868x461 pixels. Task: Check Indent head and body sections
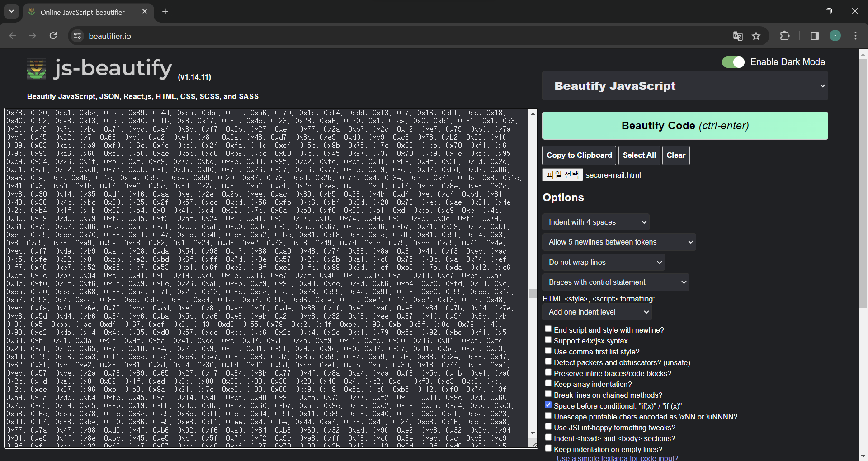click(x=548, y=437)
